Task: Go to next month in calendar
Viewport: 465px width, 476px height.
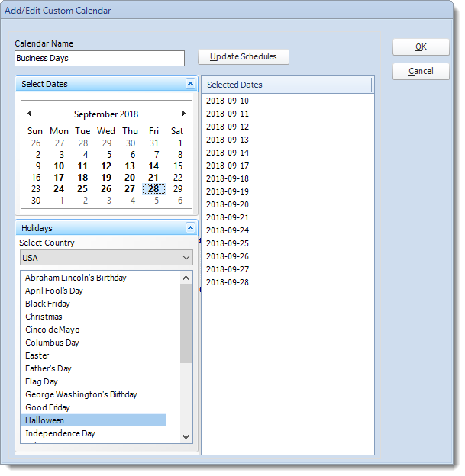Action: coord(183,114)
